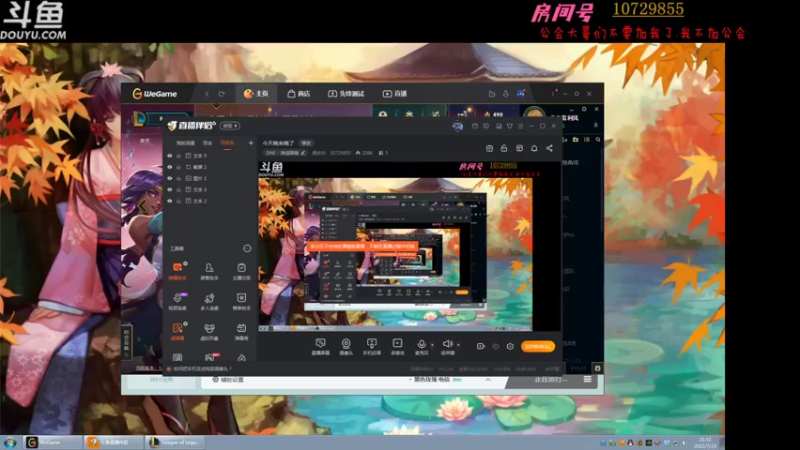The width and height of the screenshot is (800, 450).
Task: Hide the 图片 1 layer
Action: pyautogui.click(x=170, y=178)
